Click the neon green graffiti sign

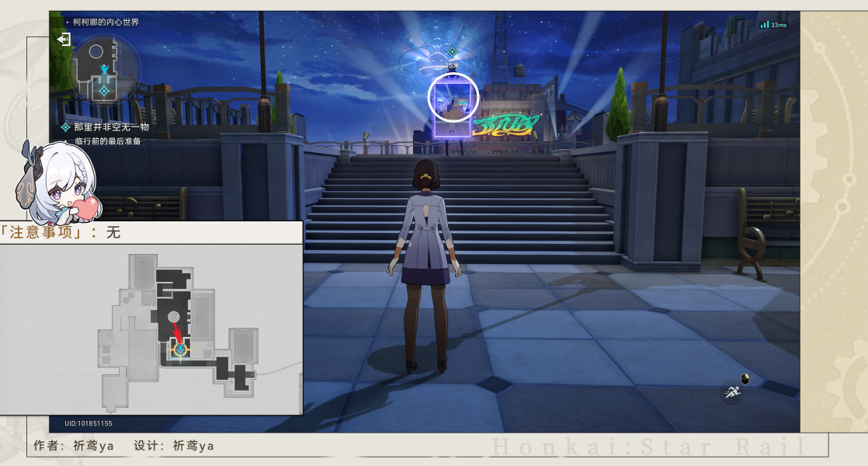click(505, 124)
